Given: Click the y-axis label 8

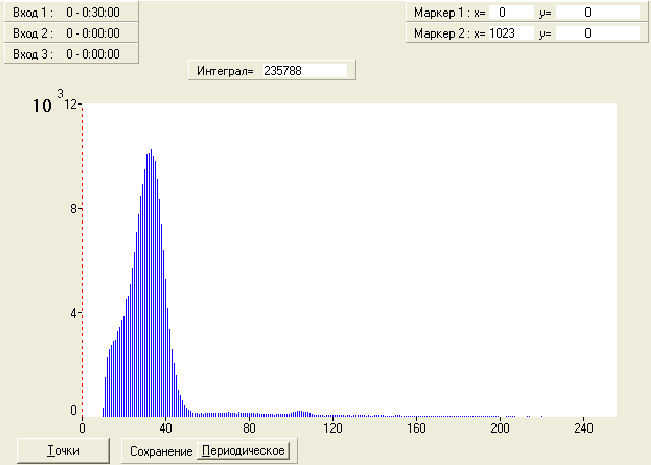Looking at the screenshot, I should click(x=73, y=208).
